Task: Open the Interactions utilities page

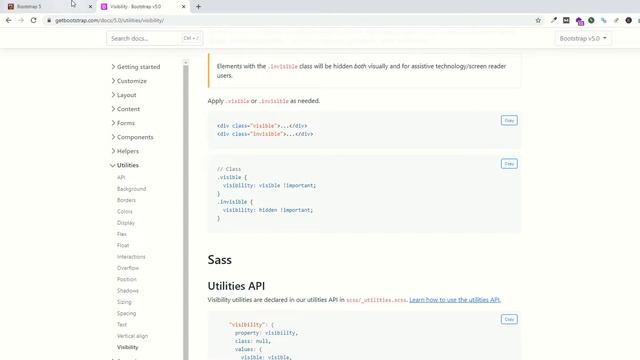Action: coord(131,257)
